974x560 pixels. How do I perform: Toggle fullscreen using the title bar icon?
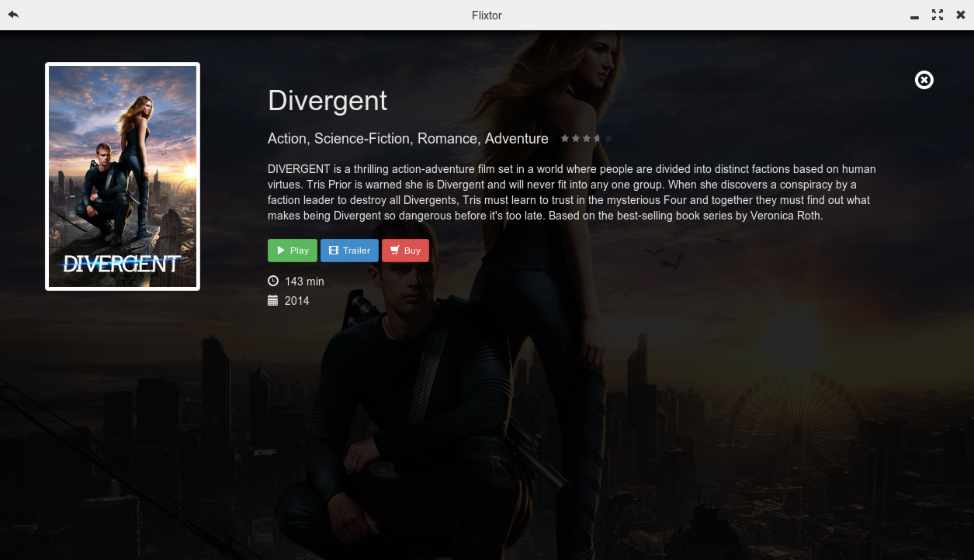(938, 15)
